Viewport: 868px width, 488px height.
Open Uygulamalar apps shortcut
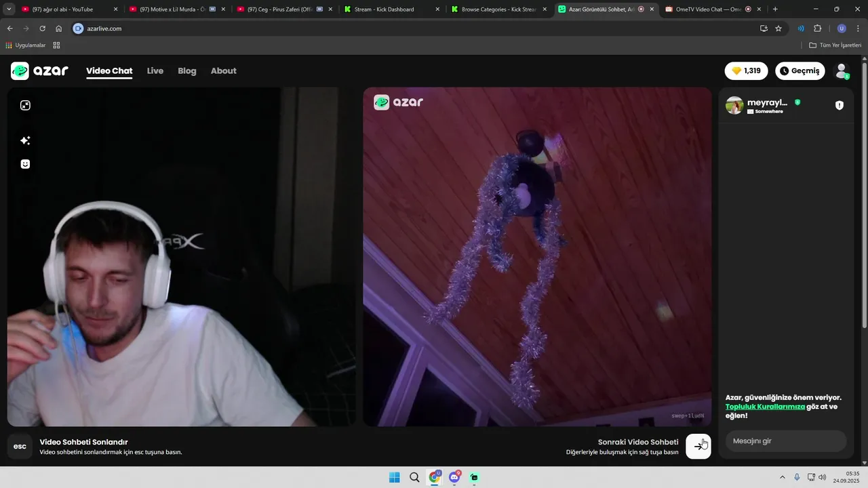point(26,45)
